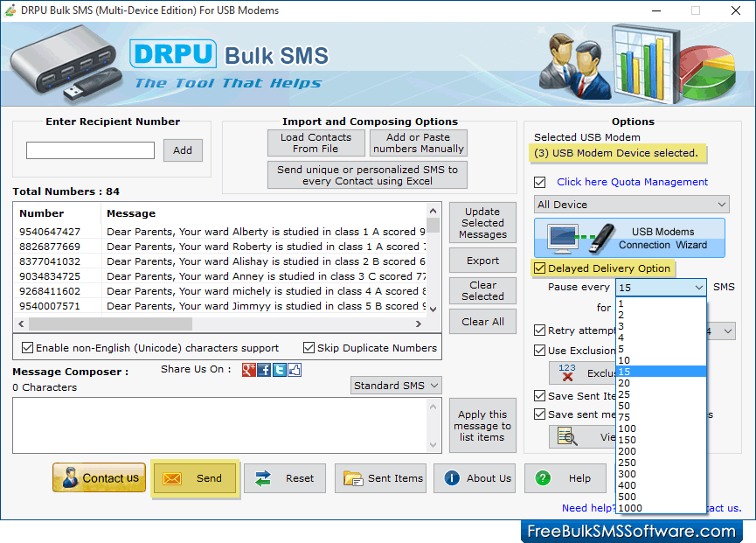Select 1 in Pause every list

click(661, 303)
